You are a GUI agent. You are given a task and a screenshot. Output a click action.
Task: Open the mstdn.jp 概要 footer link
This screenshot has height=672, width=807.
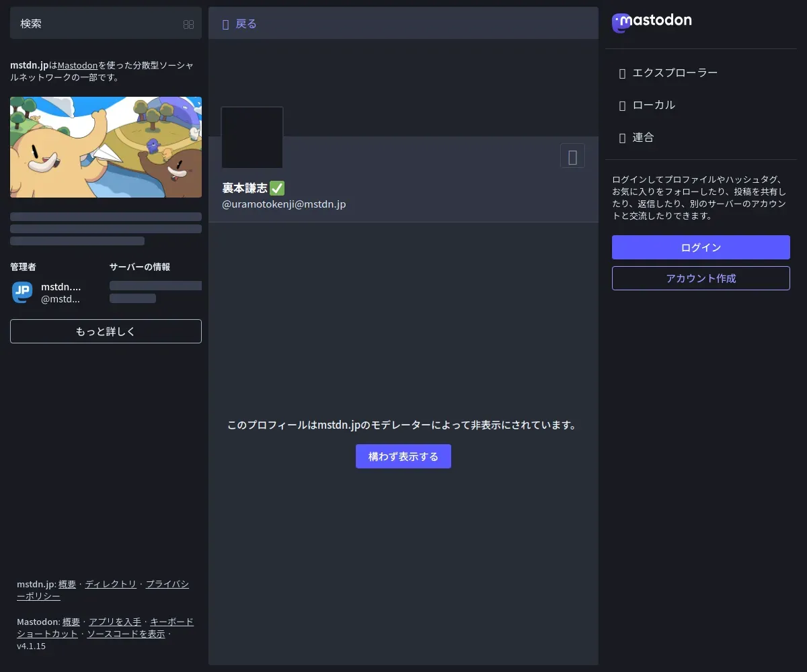point(67,584)
